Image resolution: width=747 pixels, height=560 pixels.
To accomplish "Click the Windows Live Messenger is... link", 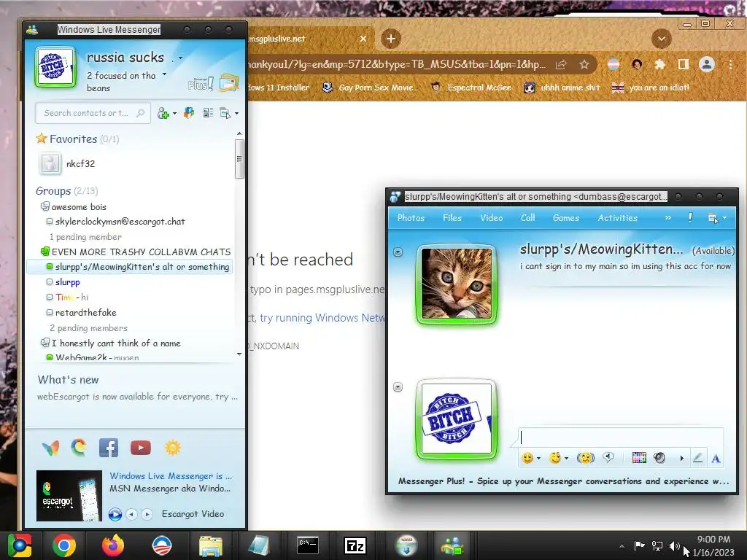I will (171, 475).
